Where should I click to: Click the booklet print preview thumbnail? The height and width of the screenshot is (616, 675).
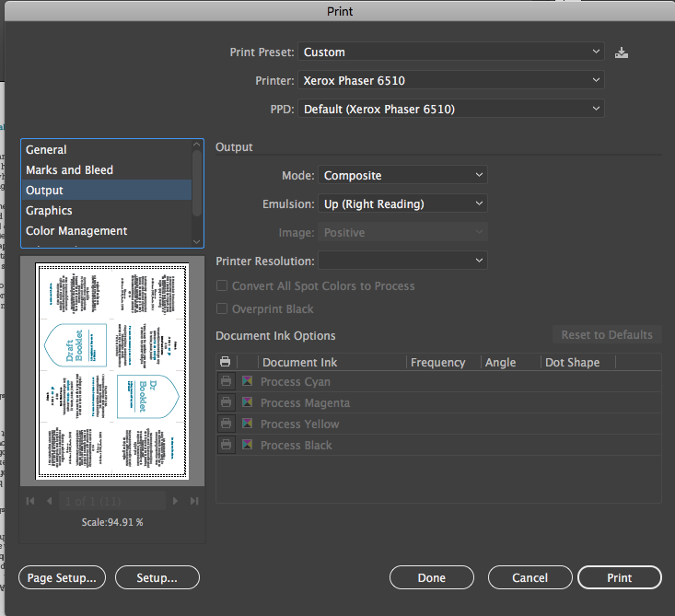coord(111,371)
